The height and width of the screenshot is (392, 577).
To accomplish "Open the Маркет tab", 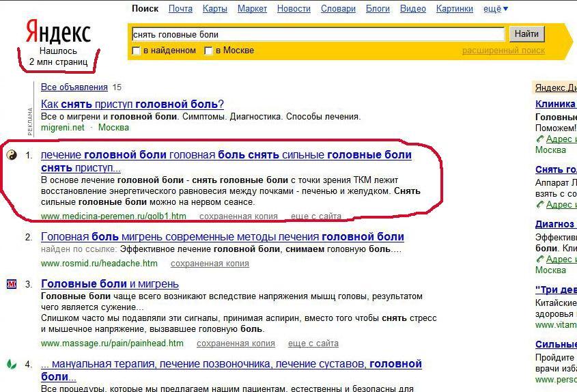I will click(252, 8).
